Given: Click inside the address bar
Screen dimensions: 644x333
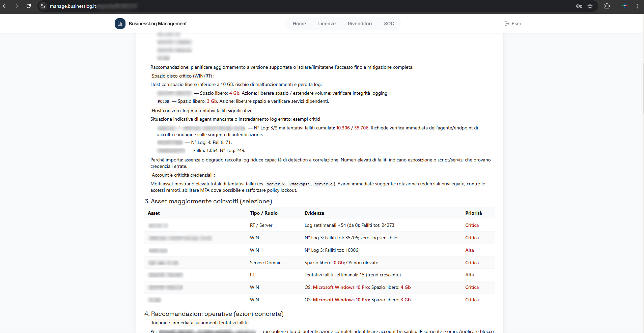Looking at the screenshot, I should tap(101, 6).
